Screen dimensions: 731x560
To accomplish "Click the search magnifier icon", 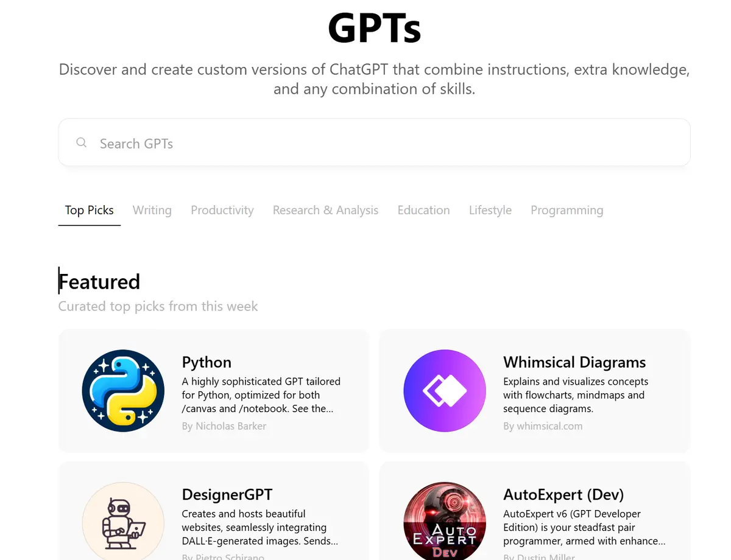I will coord(81,143).
